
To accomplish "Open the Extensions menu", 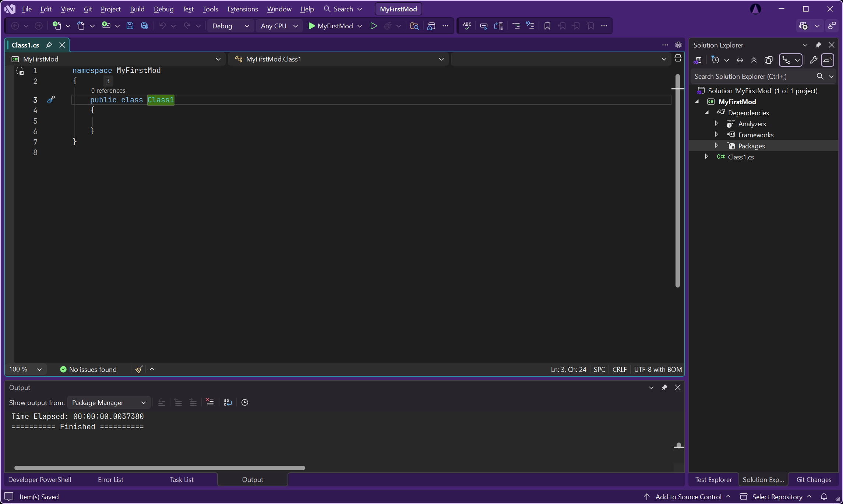I will (242, 9).
